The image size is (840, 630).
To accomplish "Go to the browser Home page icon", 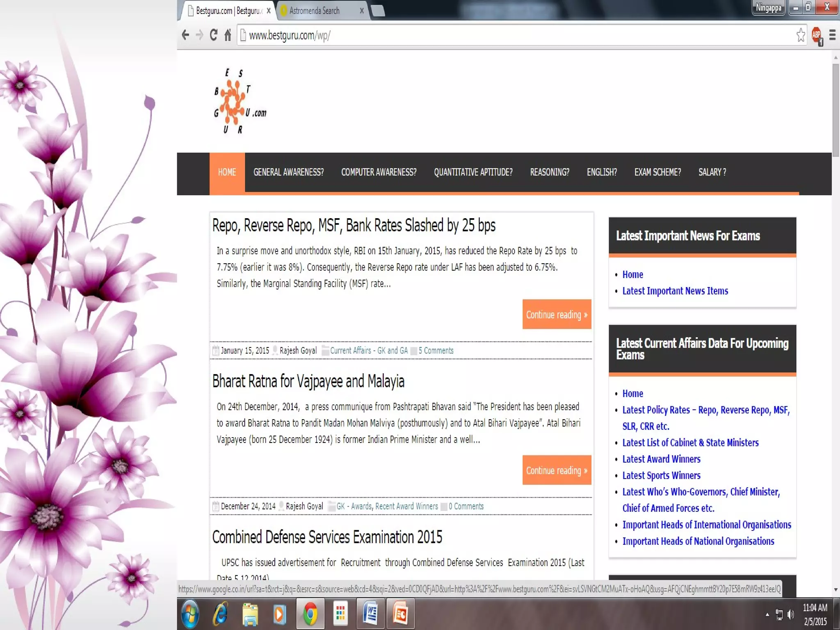I will tap(228, 35).
